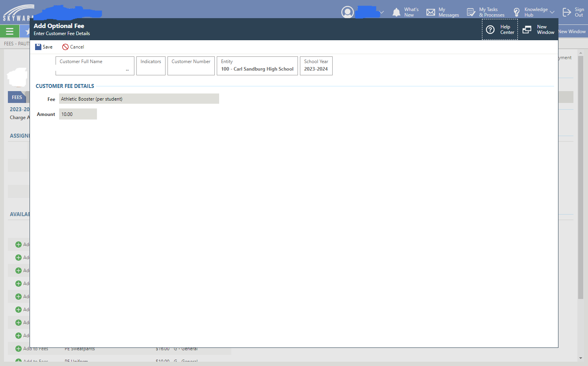The image size is (588, 366).
Task: Open the green hamburger menu
Action: pyautogui.click(x=10, y=31)
